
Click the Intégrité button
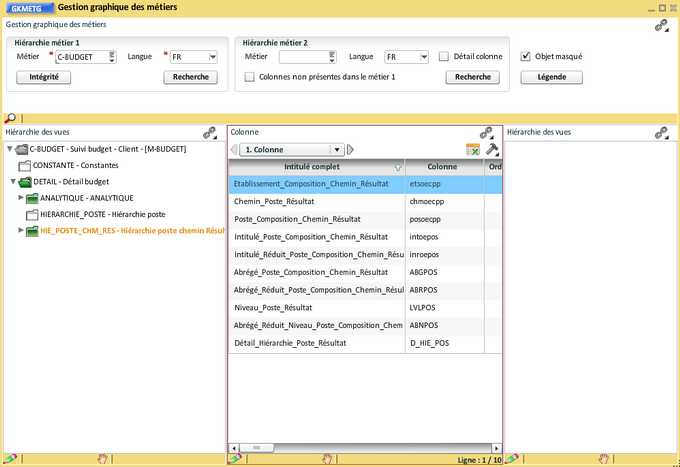point(44,77)
